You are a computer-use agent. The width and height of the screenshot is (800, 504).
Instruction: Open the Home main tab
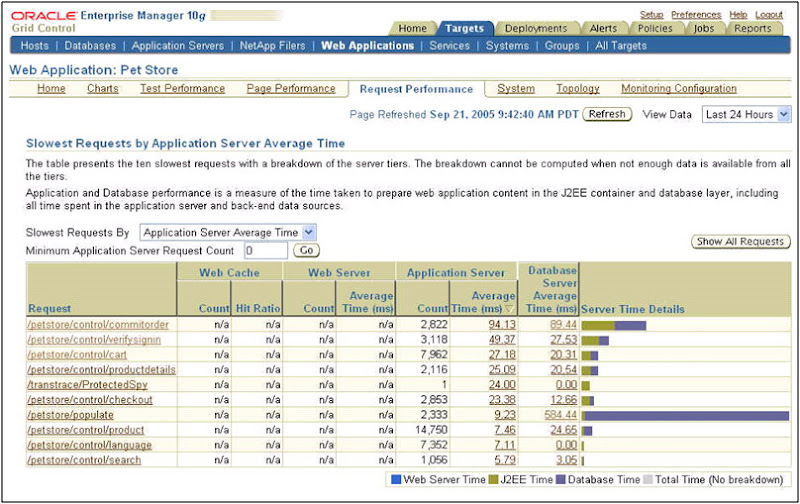coord(412,29)
